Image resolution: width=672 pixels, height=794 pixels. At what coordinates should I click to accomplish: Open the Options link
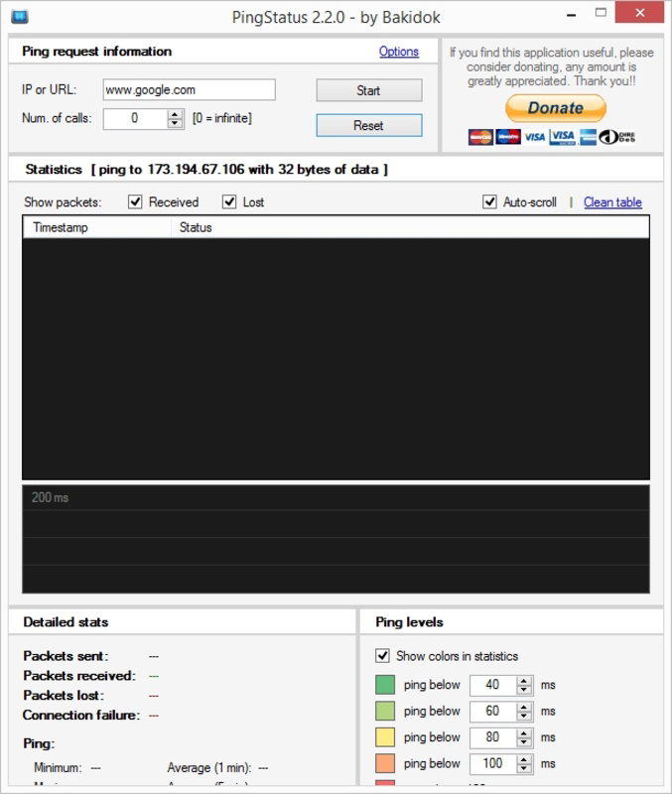399,52
